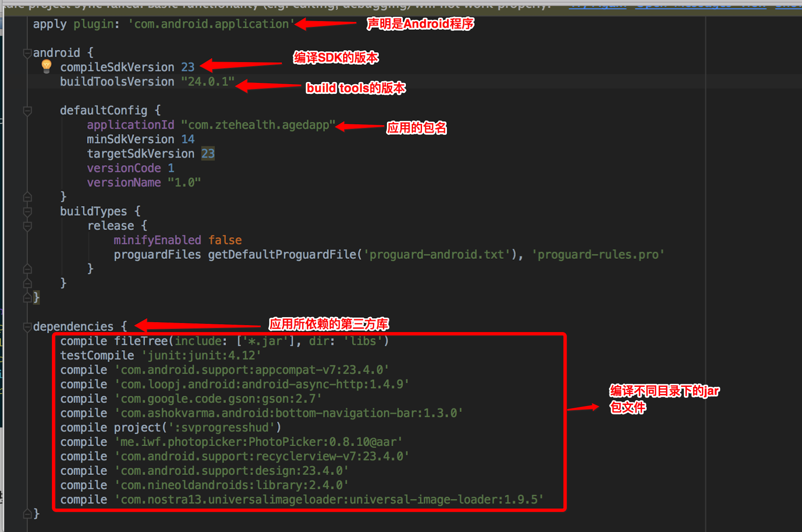Click the PhotoPicker:0.8.10@aar dependency
The height and width of the screenshot is (532, 802).
[258, 442]
